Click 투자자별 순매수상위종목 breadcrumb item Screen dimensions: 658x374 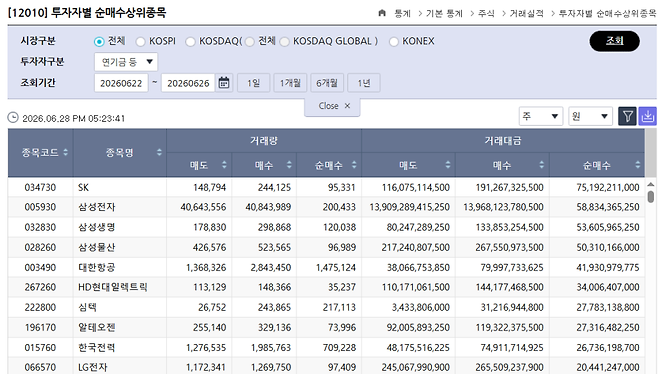(607, 13)
